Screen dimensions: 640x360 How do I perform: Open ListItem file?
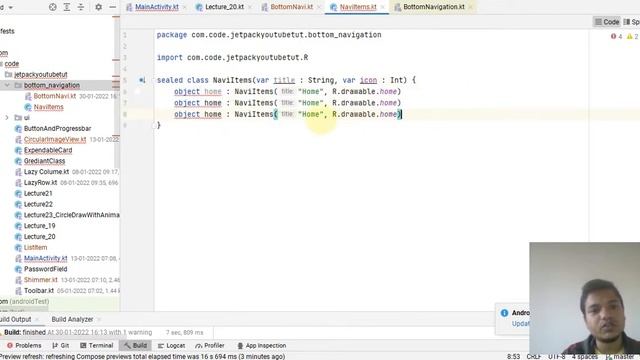point(36,247)
